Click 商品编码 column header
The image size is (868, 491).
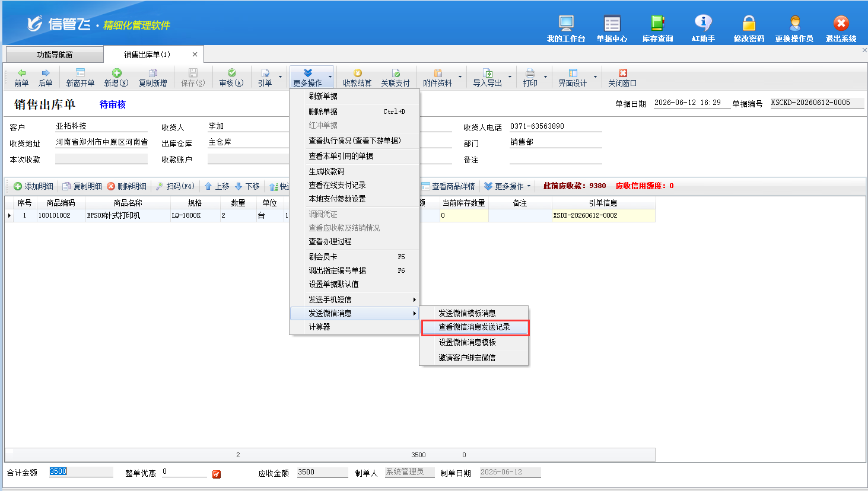[61, 203]
